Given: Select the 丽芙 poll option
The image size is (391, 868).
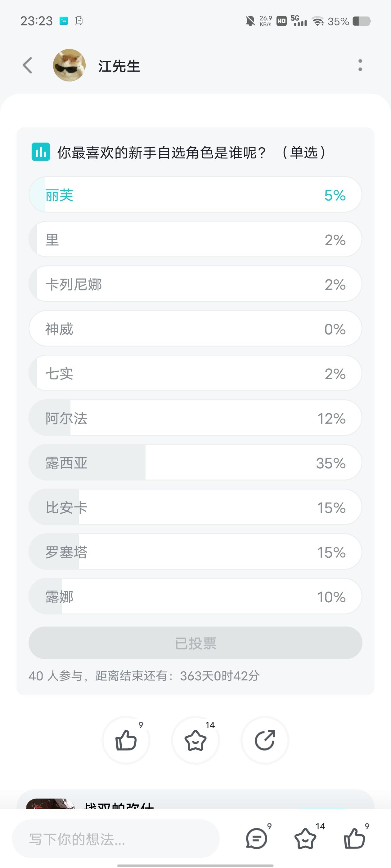Looking at the screenshot, I should [x=195, y=195].
